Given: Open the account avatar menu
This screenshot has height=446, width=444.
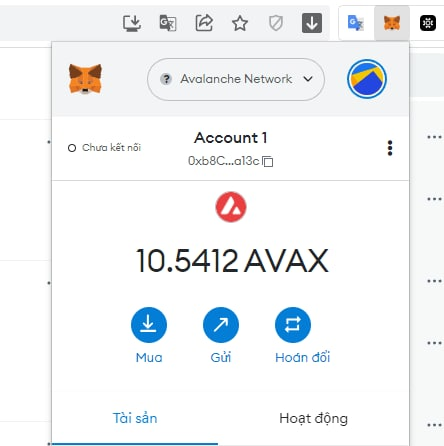Looking at the screenshot, I should (x=367, y=79).
